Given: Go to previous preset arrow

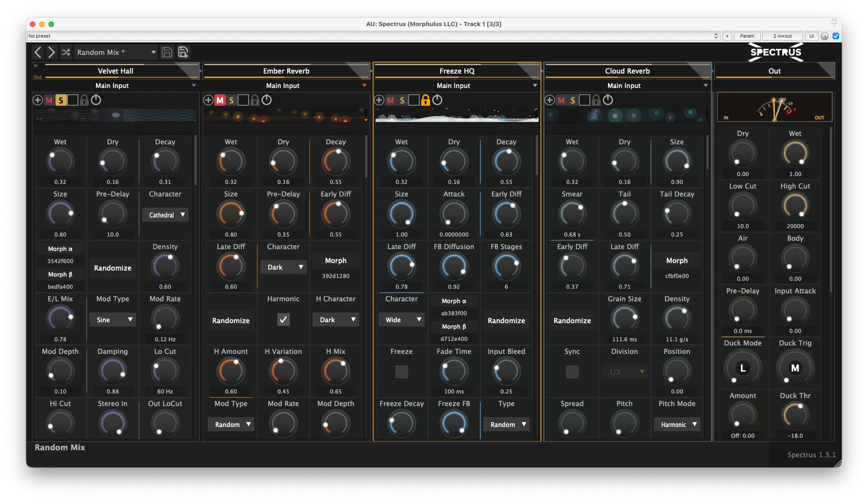Looking at the screenshot, I should click(38, 52).
